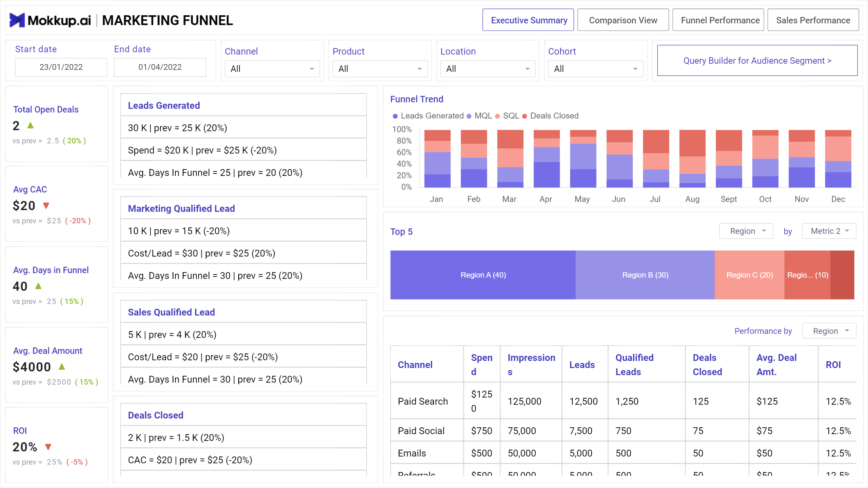Click the down arrow next to ROI 20%
Image resolution: width=868 pixels, height=488 pixels.
point(48,447)
